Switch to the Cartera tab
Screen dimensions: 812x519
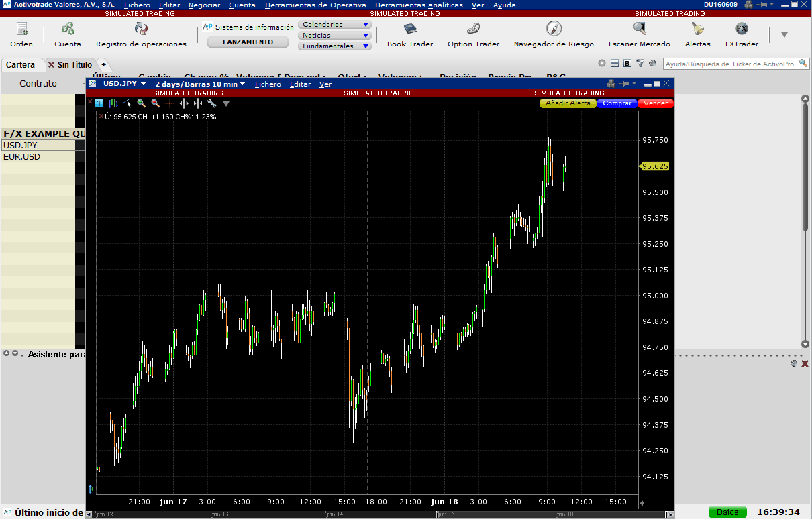pos(20,65)
